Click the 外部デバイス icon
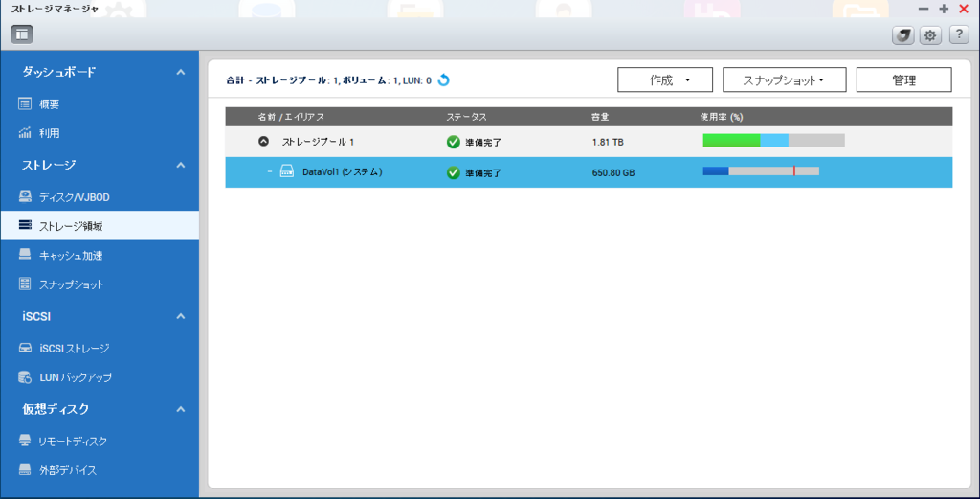Viewport: 980px width, 499px height. tap(25, 469)
